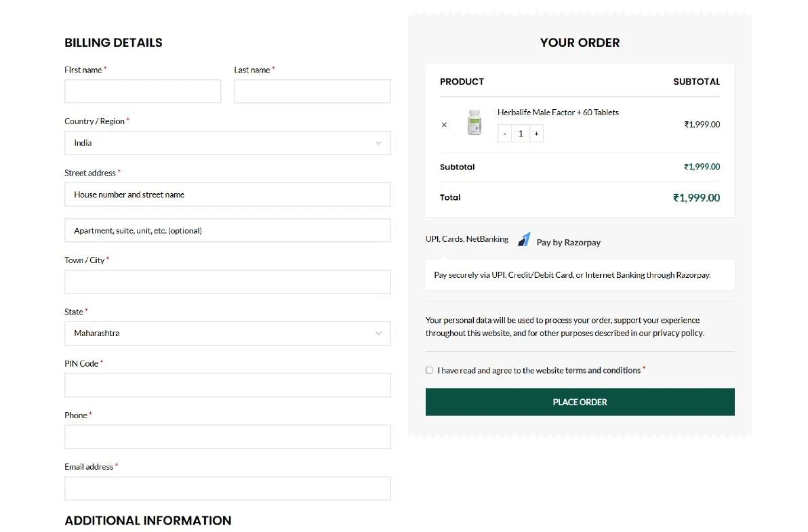Focus the First name input field

143,91
